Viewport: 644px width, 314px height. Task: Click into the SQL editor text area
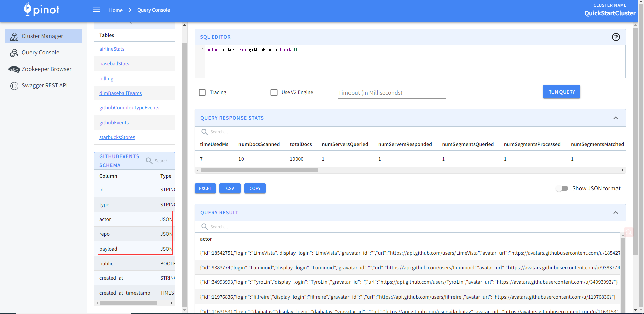point(415,61)
